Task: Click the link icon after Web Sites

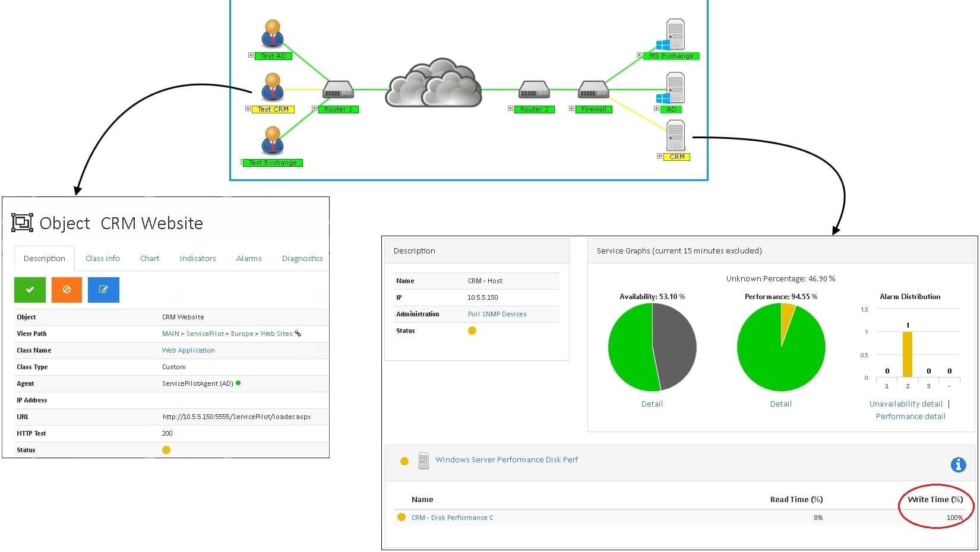Action: click(x=298, y=334)
